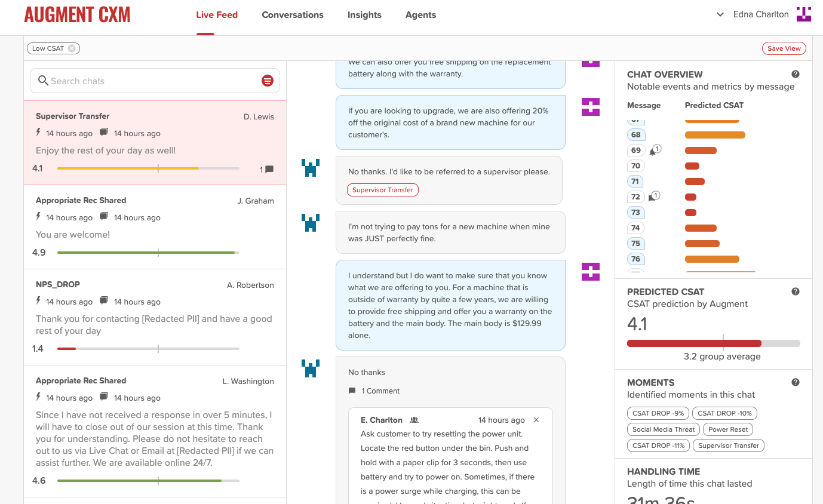Click the Save View button
The image size is (823, 504).
pos(784,48)
